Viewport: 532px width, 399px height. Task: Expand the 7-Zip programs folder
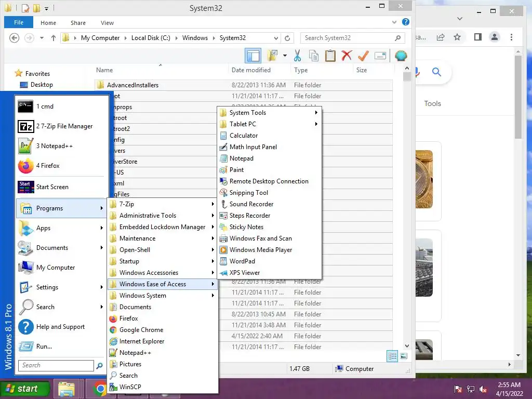(163, 204)
